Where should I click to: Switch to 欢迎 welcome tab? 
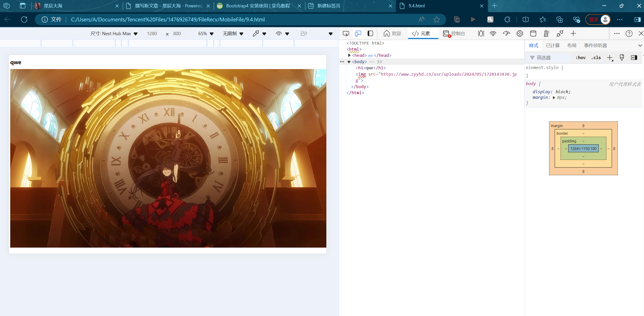click(392, 33)
